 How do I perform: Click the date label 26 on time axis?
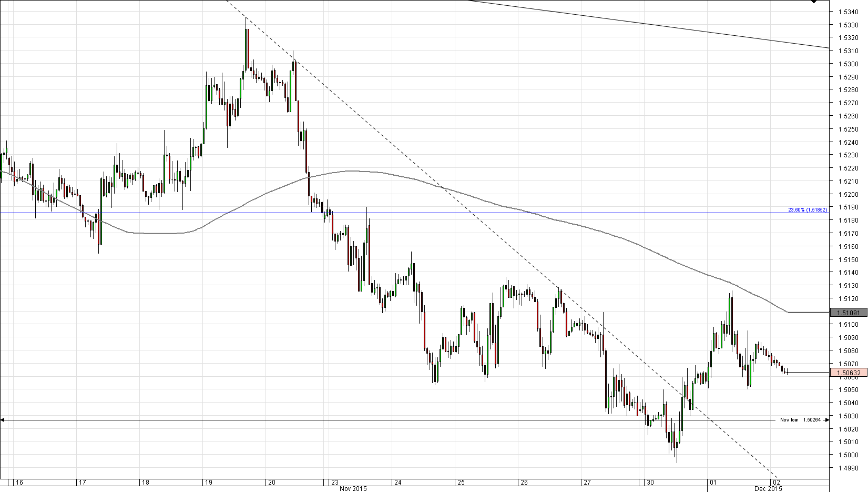(x=524, y=482)
